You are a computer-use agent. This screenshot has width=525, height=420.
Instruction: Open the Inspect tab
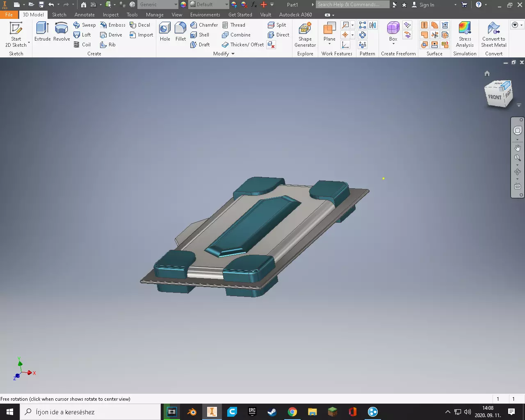click(111, 14)
